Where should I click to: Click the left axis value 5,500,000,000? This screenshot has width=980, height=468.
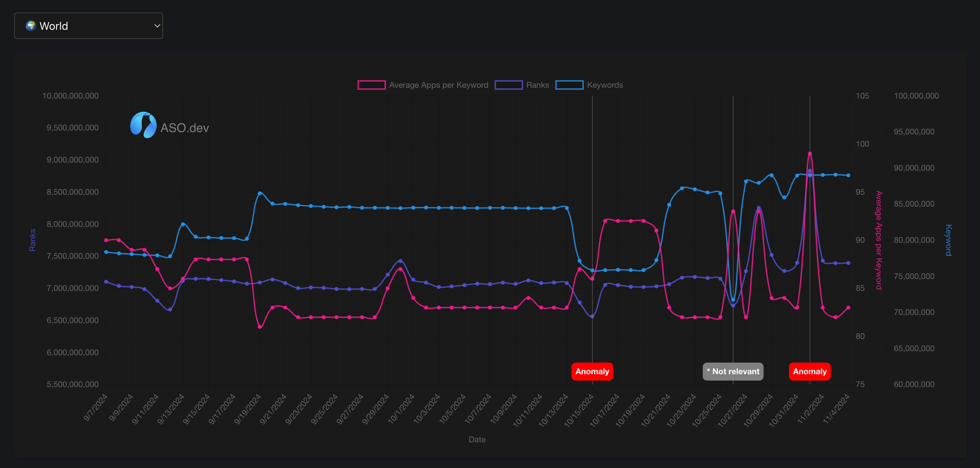(x=73, y=385)
